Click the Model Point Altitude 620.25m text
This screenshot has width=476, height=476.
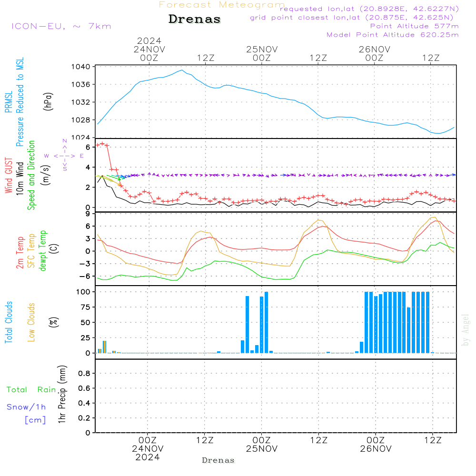pos(392,35)
